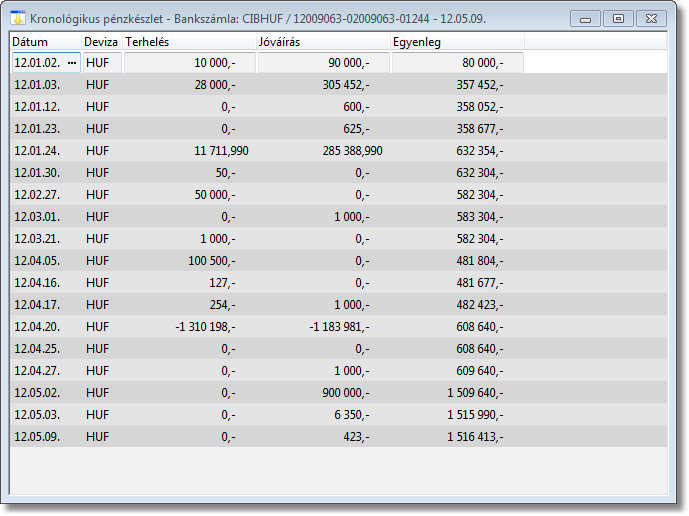The height and width of the screenshot is (516, 689).
Task: Click the credit value 423,-
Action: pos(356,436)
